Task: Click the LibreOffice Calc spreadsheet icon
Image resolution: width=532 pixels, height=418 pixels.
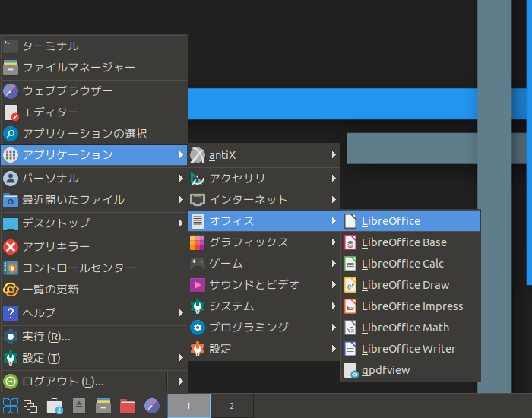Action: coord(350,264)
